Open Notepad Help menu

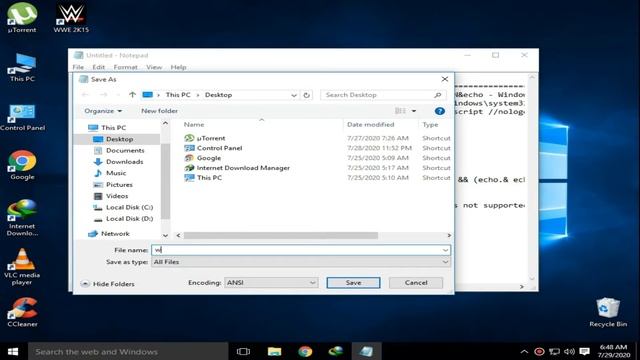pos(178,67)
